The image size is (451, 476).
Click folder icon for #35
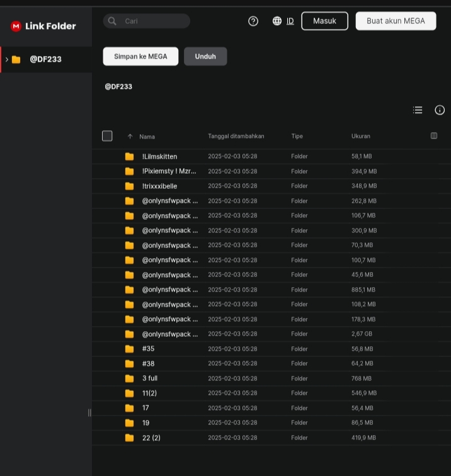pyautogui.click(x=129, y=349)
